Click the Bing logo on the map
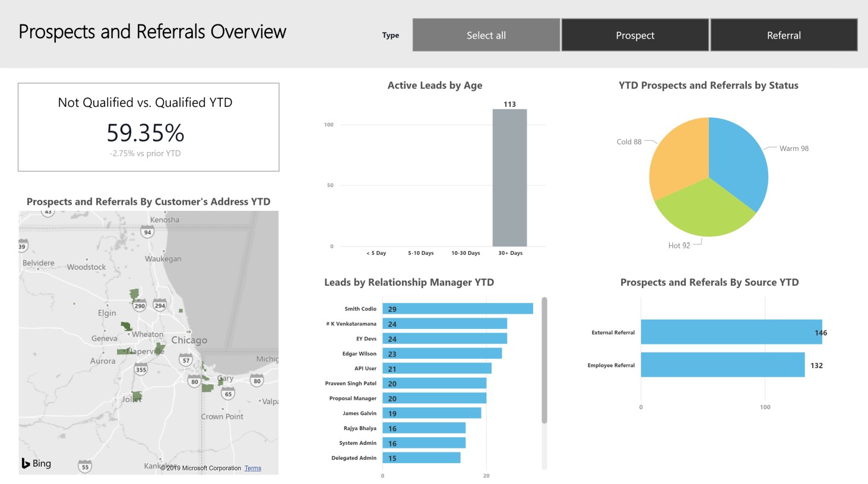The image size is (868, 484). pos(36,463)
